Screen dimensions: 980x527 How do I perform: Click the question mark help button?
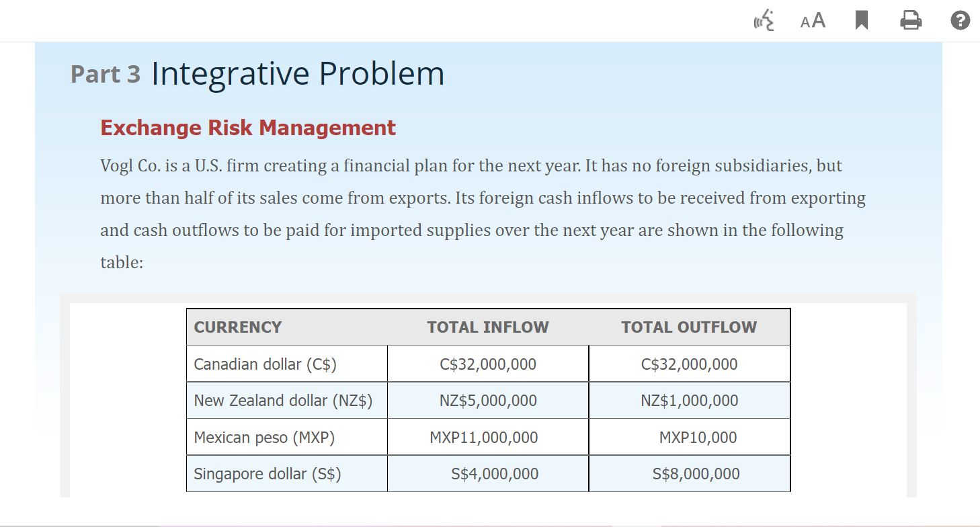[x=959, y=20]
